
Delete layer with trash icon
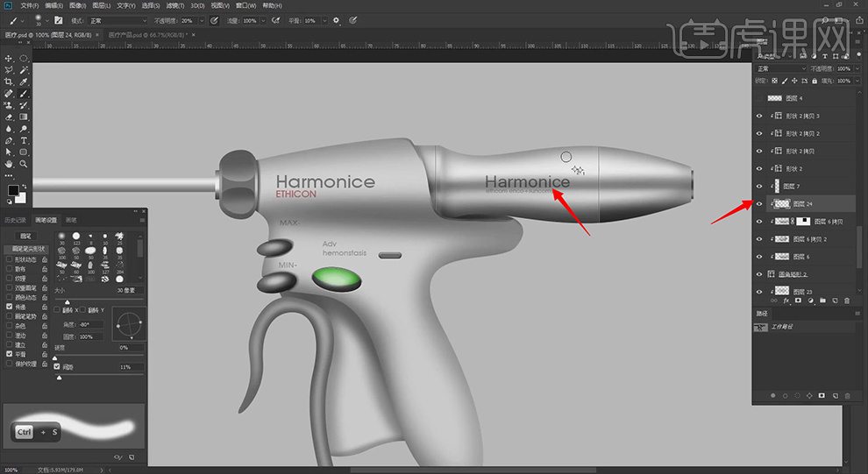[x=846, y=301]
